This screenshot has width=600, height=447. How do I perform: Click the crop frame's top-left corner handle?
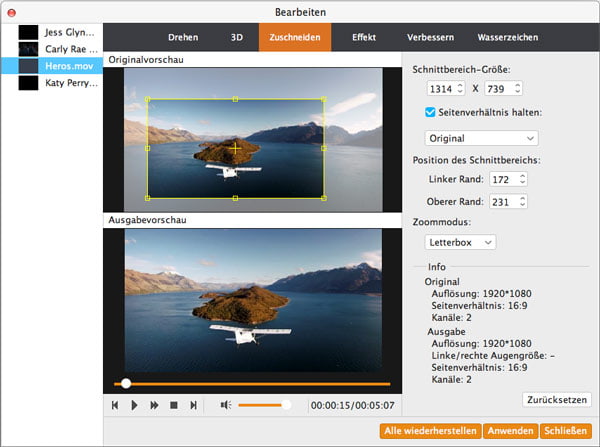point(148,99)
